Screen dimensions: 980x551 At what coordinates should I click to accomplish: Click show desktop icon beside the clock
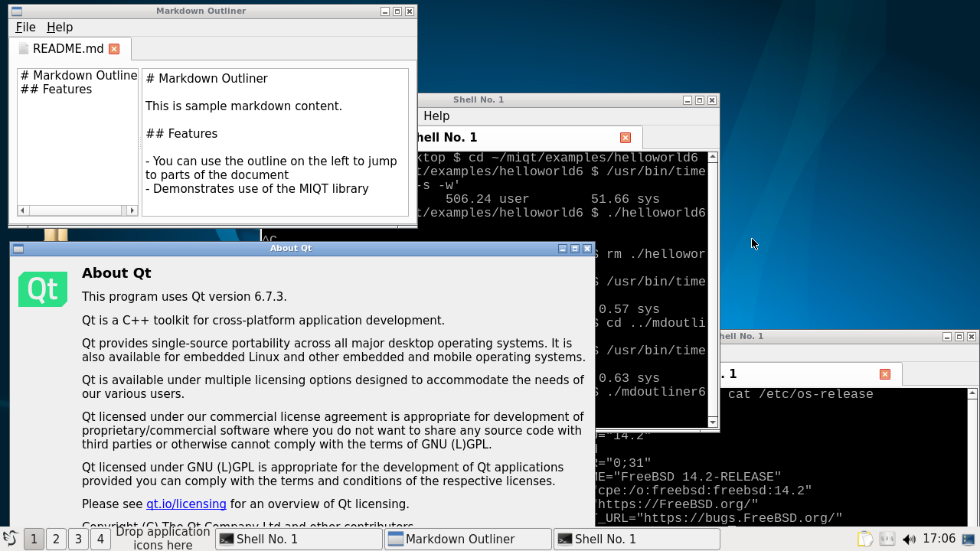(x=968, y=539)
